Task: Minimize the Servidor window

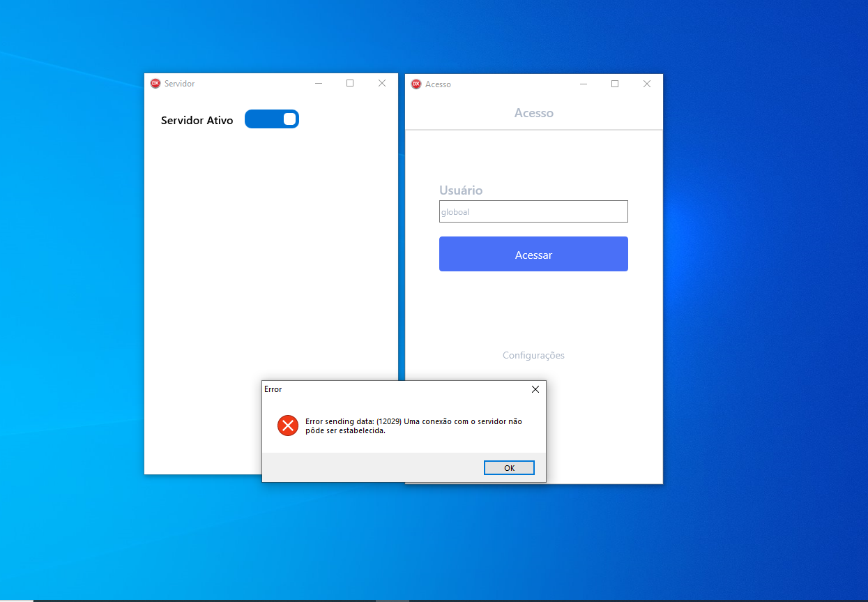Action: click(x=319, y=83)
